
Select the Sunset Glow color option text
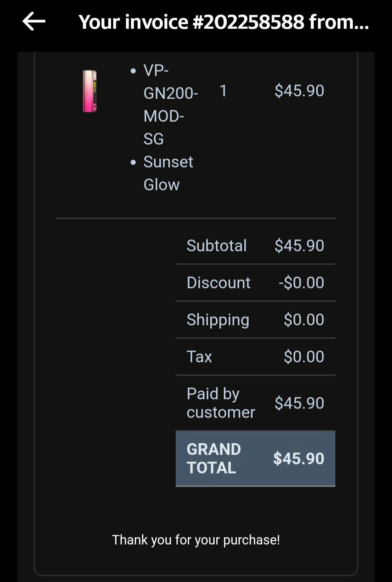coord(168,173)
